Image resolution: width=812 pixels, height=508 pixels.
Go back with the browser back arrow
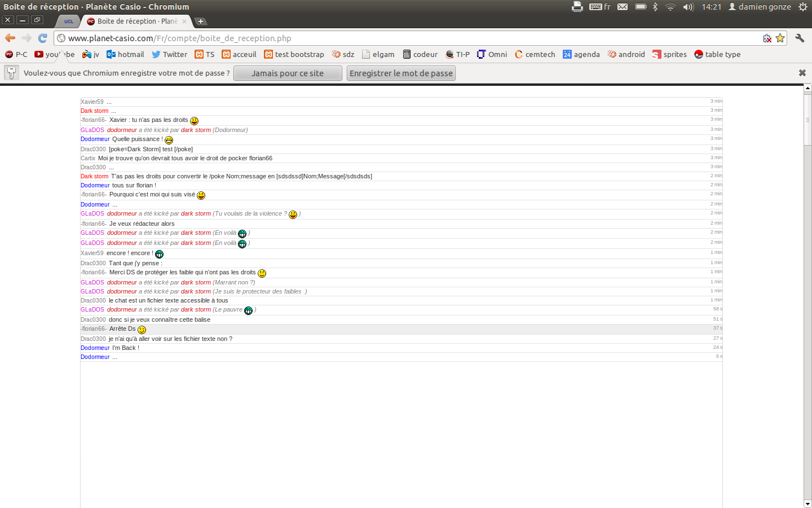point(10,38)
